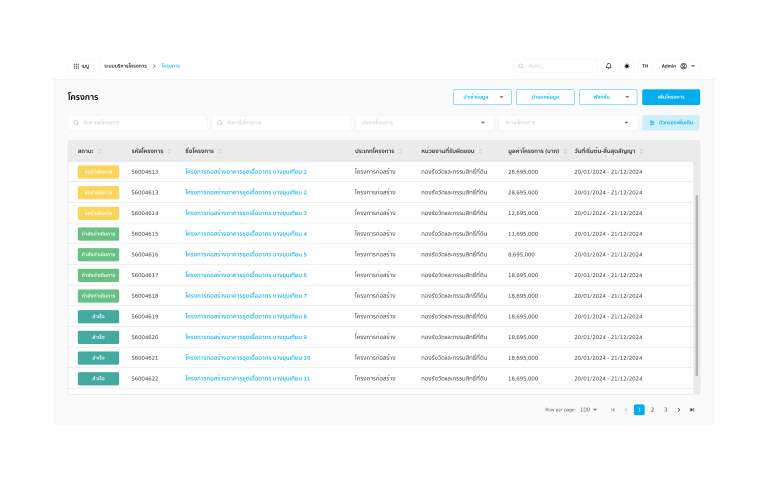Select page 2 in pagination
The image size is (768, 478).
[x=652, y=410]
